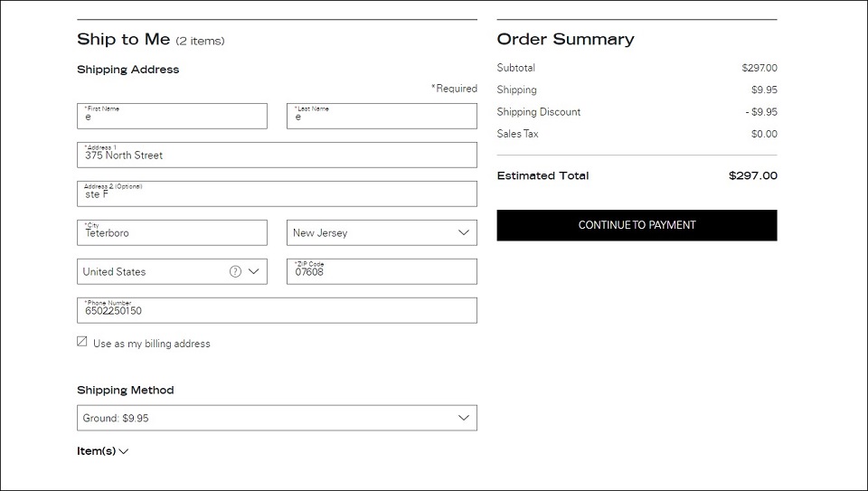Expand the Item(s) section
This screenshot has width=868, height=491.
point(102,451)
